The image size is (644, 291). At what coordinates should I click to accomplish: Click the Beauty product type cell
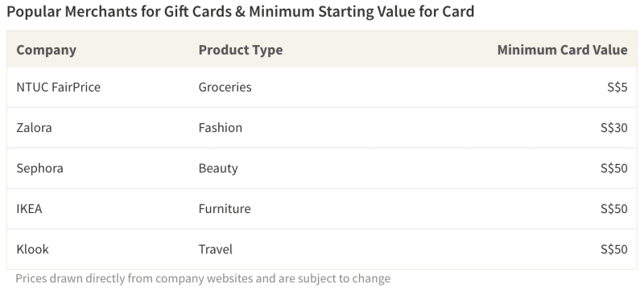coord(218,169)
